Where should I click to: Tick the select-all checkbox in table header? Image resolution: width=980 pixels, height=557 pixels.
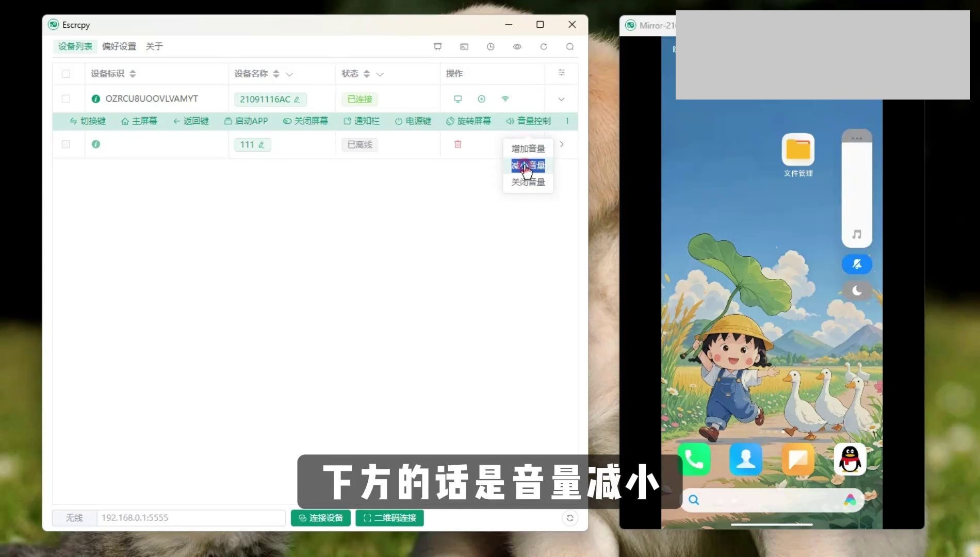tap(66, 74)
